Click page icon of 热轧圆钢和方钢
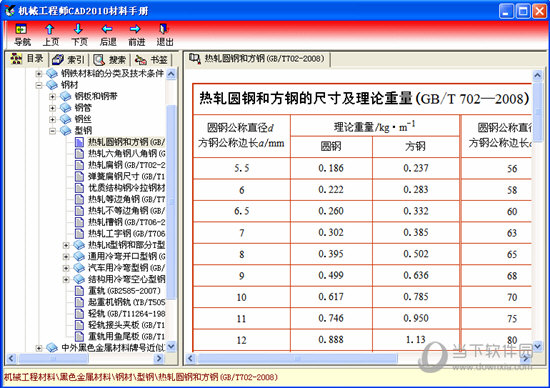The height and width of the screenshot is (388, 550). click(x=80, y=142)
